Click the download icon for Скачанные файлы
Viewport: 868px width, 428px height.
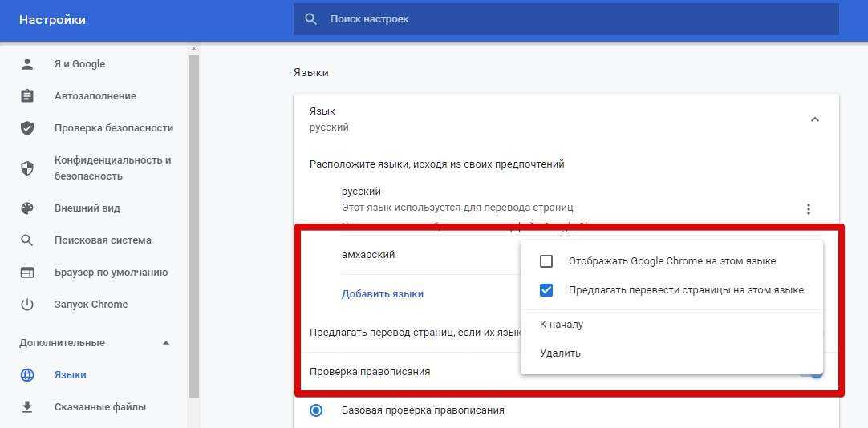(26, 407)
